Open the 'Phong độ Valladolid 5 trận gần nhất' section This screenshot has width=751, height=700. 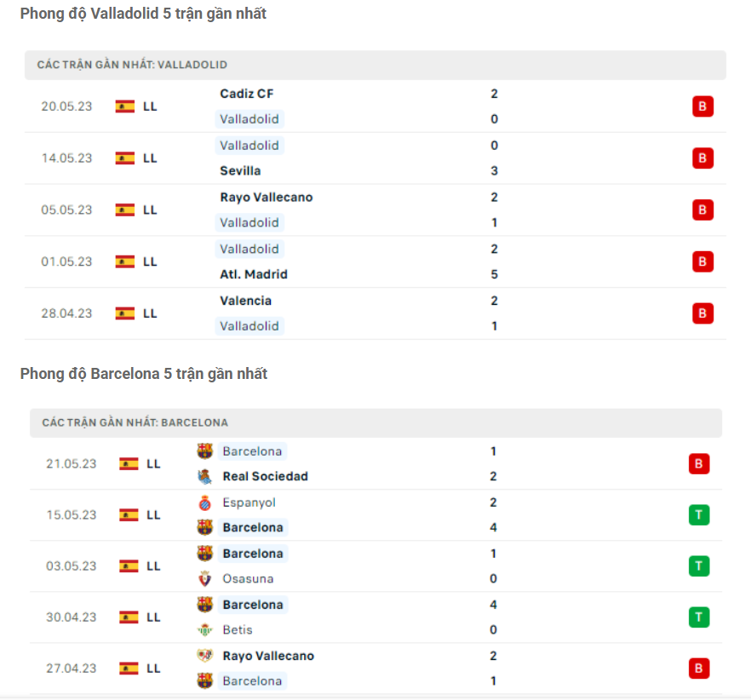point(142,14)
